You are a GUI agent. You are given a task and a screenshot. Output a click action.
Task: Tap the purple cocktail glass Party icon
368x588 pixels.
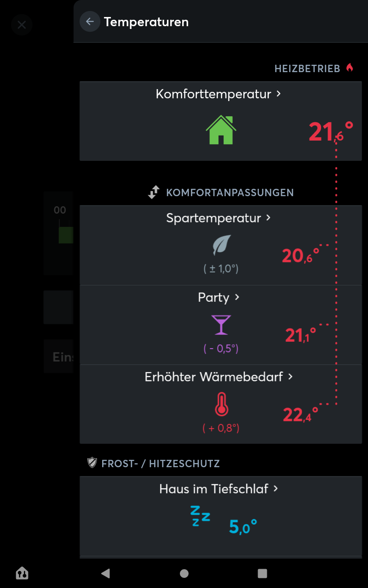point(221,325)
